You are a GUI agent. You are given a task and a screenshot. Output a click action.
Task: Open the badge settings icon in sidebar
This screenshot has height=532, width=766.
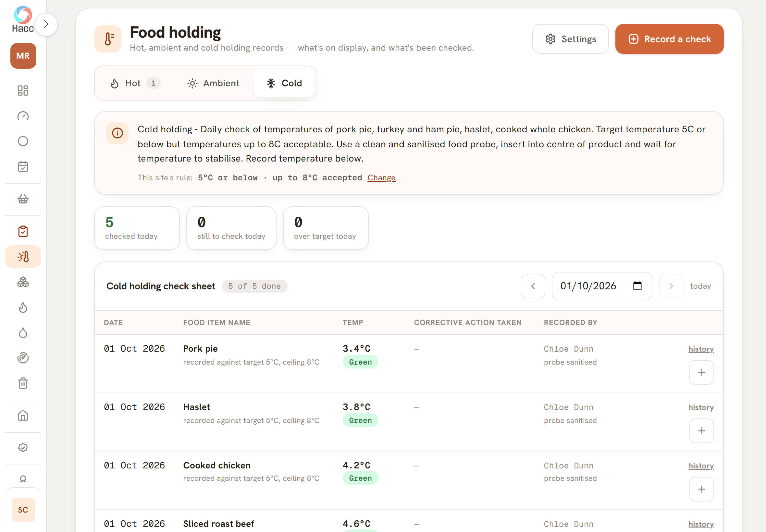click(x=23, y=448)
